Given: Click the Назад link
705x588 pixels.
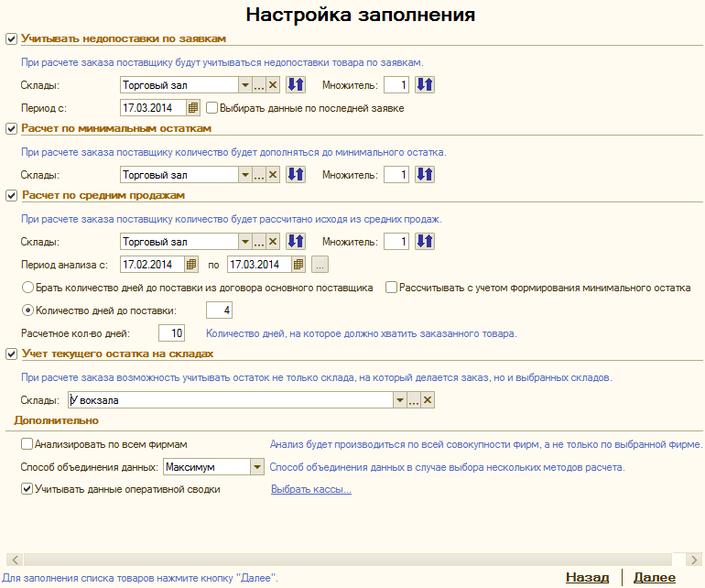Looking at the screenshot, I should coord(587,577).
